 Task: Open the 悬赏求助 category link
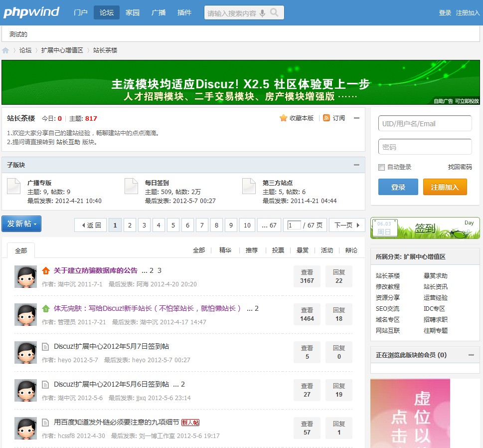point(436,276)
